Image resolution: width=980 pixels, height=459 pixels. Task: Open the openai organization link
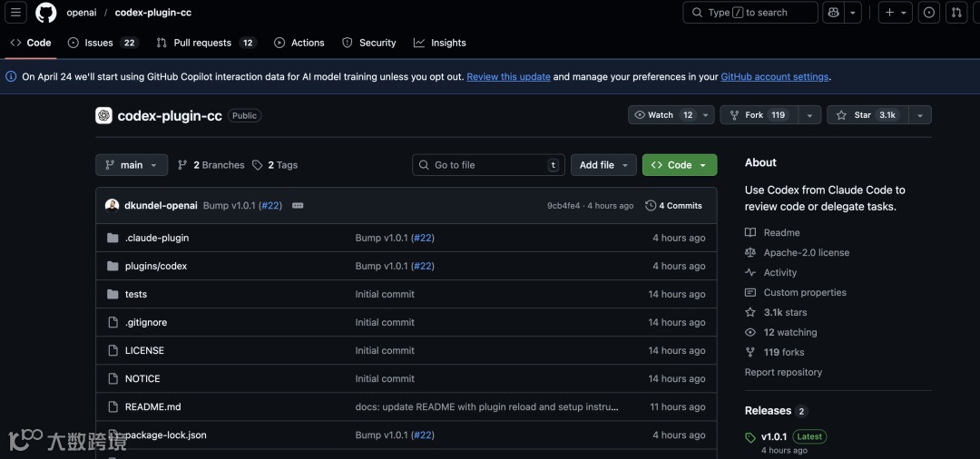(82, 13)
